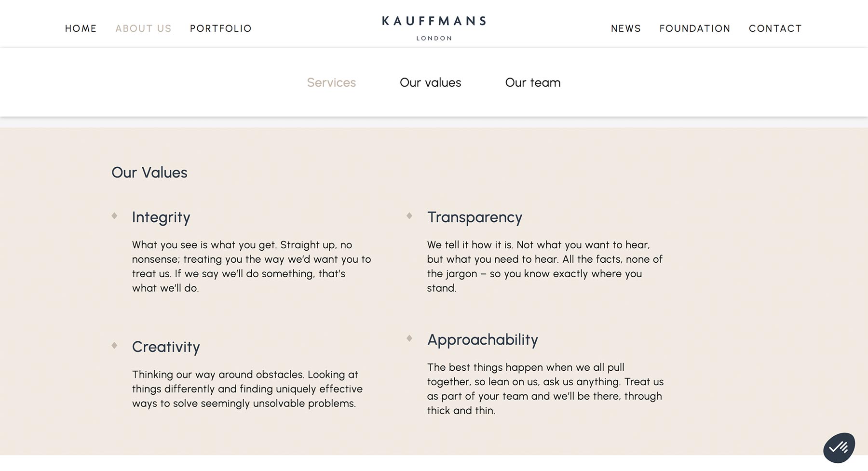This screenshot has width=868, height=471.
Task: Click the Transparency heading
Action: point(475,217)
